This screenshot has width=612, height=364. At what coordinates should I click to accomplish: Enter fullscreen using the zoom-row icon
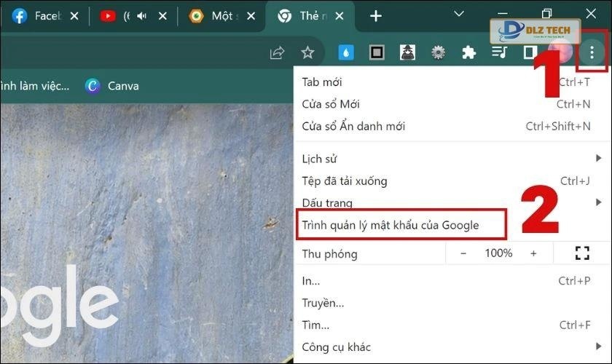582,253
